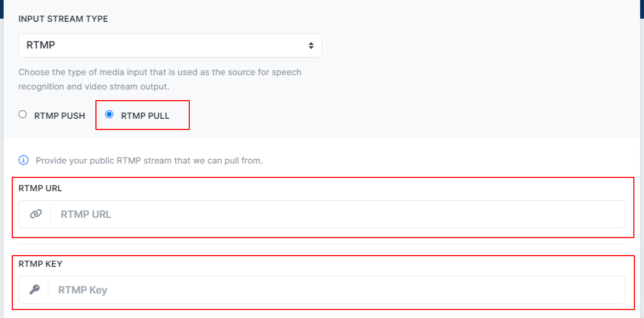The width and height of the screenshot is (644, 318).
Task: Open the Input Stream Type dropdown
Action: pyautogui.click(x=170, y=46)
